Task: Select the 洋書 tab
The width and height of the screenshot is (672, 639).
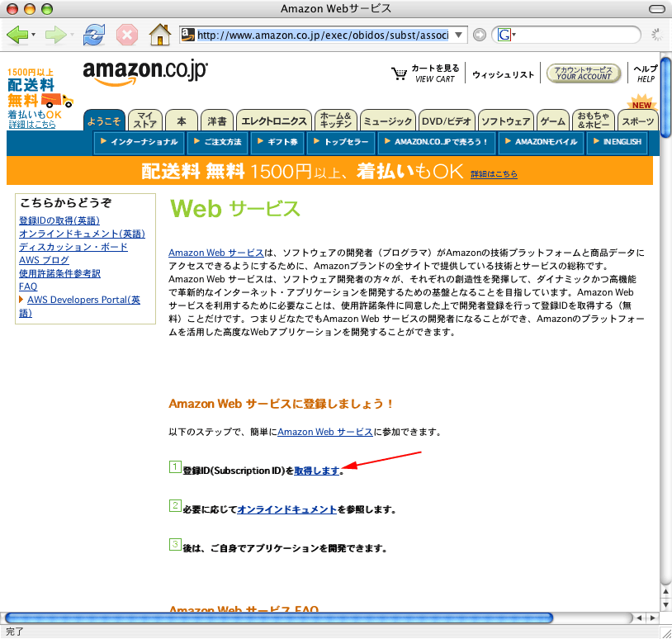Action: pyautogui.click(x=217, y=121)
